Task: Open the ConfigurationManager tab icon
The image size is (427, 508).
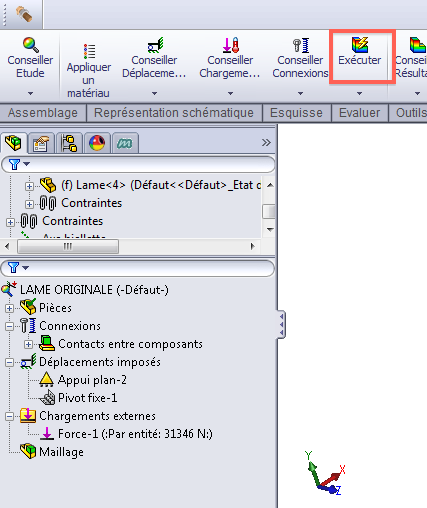Action: tap(69, 143)
